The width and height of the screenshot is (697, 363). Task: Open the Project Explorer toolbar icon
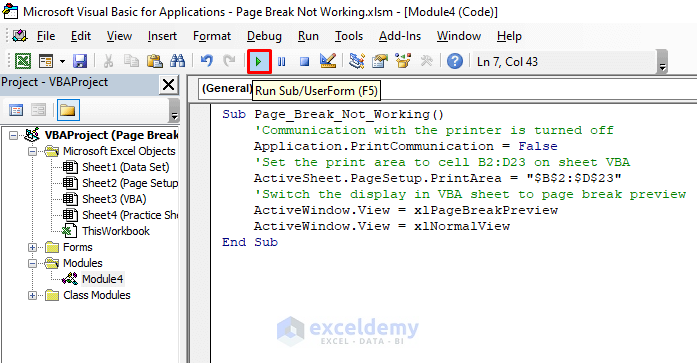(357, 61)
